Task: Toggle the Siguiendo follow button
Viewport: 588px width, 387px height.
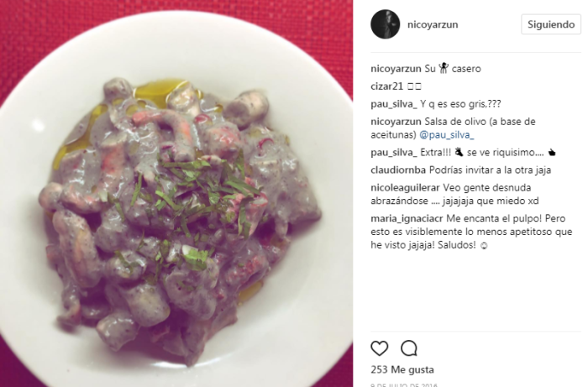Action: point(550,24)
